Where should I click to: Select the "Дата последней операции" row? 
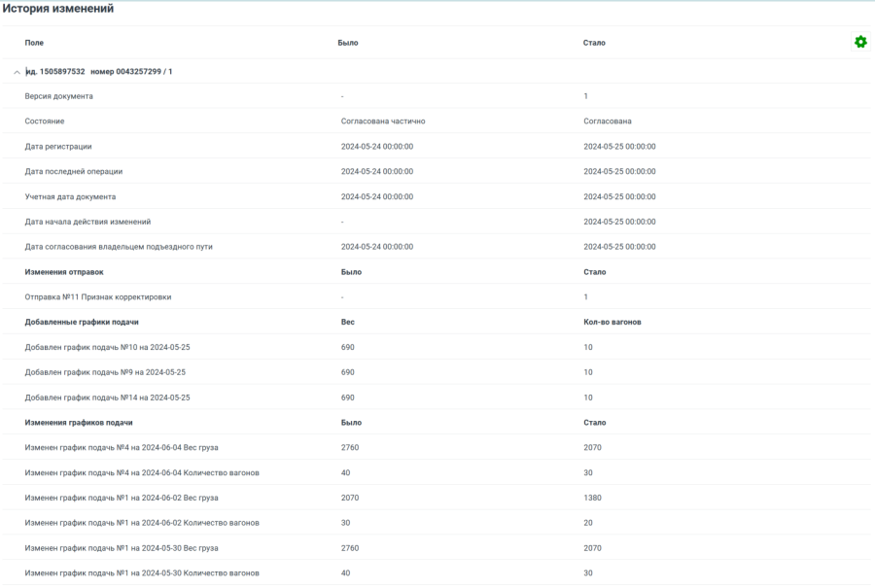coord(74,171)
